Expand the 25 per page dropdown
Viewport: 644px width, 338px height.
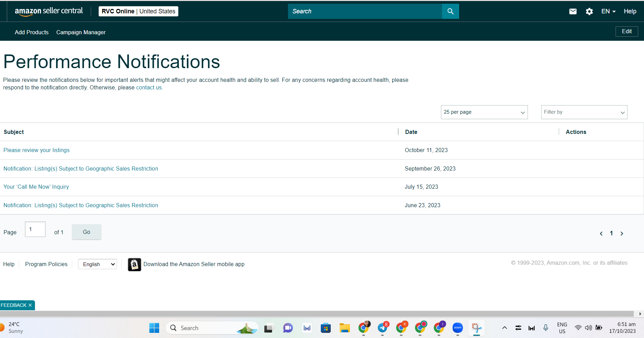pos(484,112)
